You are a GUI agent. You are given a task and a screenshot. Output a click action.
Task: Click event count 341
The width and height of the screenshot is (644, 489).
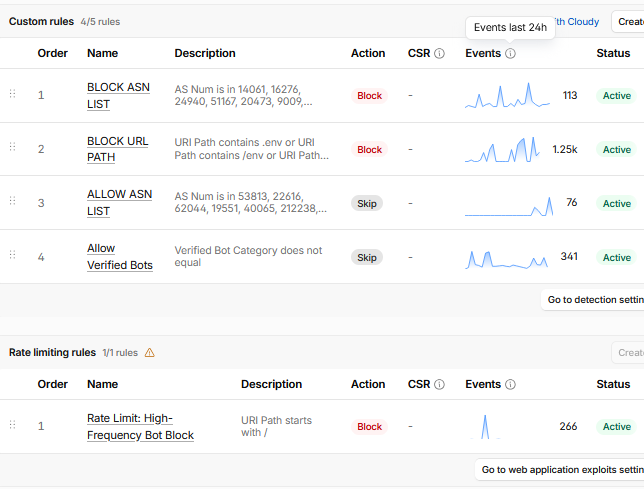point(569,257)
